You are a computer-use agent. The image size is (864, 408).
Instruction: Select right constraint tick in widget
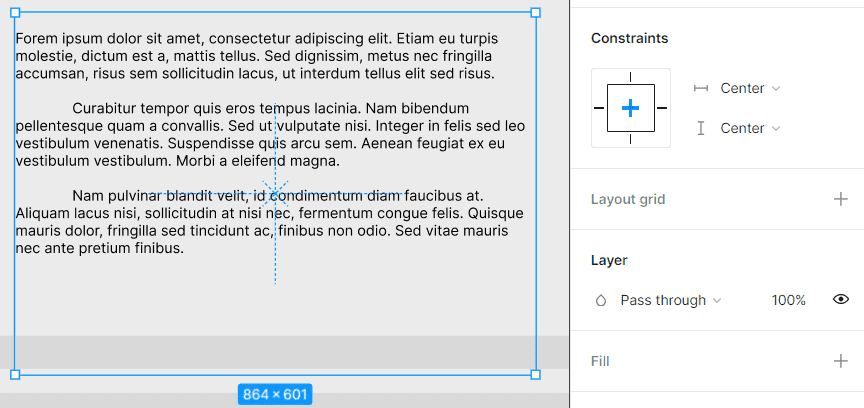pos(662,108)
